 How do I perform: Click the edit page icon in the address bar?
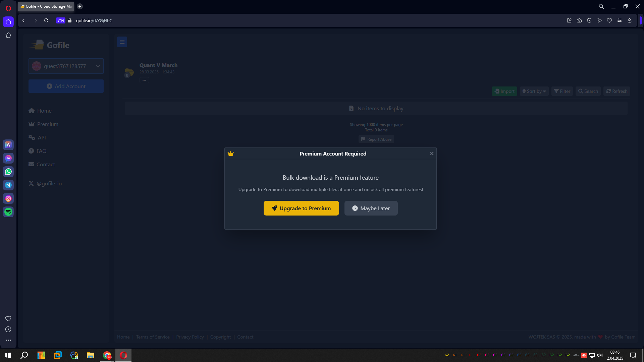click(x=569, y=20)
